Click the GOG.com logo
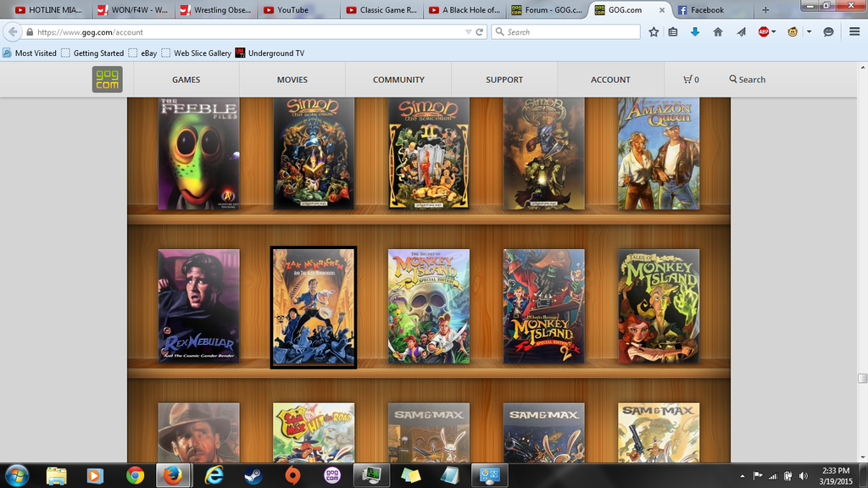 pos(108,79)
